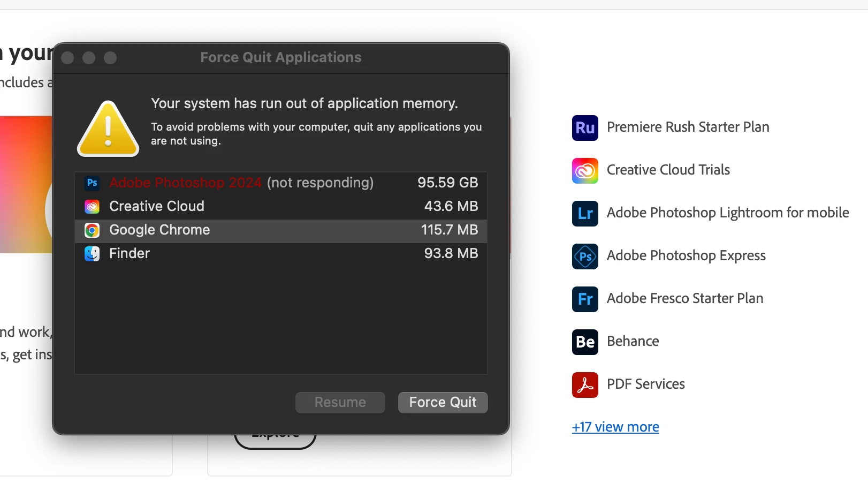The width and height of the screenshot is (868, 498).
Task: Open the +17 view more link
Action: click(615, 427)
